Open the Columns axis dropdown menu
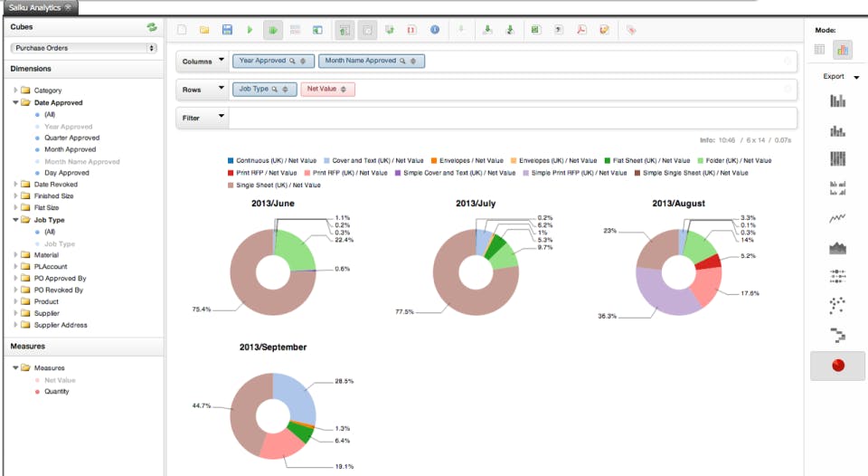 [x=222, y=60]
